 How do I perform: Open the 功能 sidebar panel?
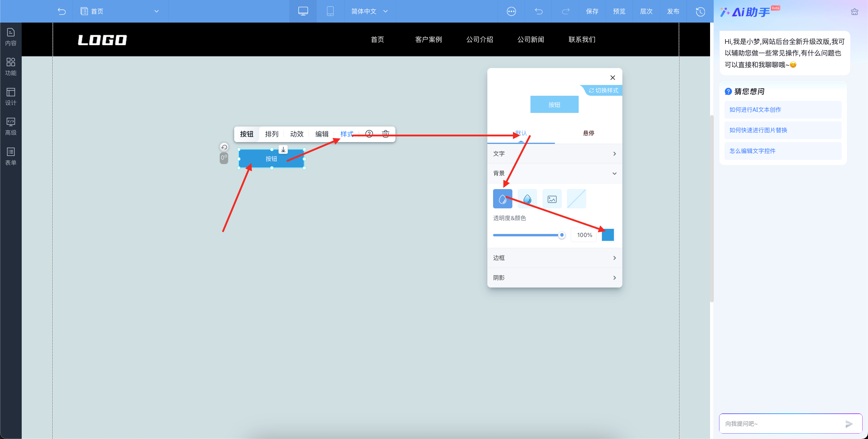[x=11, y=67]
